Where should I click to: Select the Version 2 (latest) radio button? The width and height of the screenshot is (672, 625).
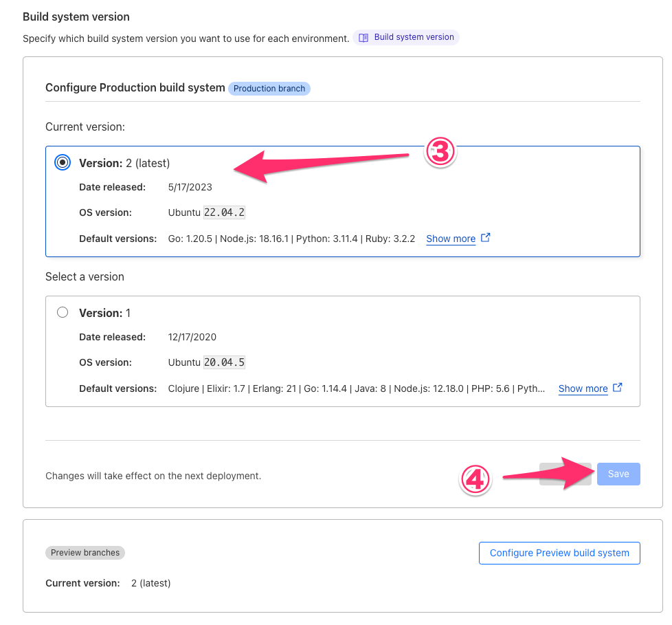[x=63, y=162]
